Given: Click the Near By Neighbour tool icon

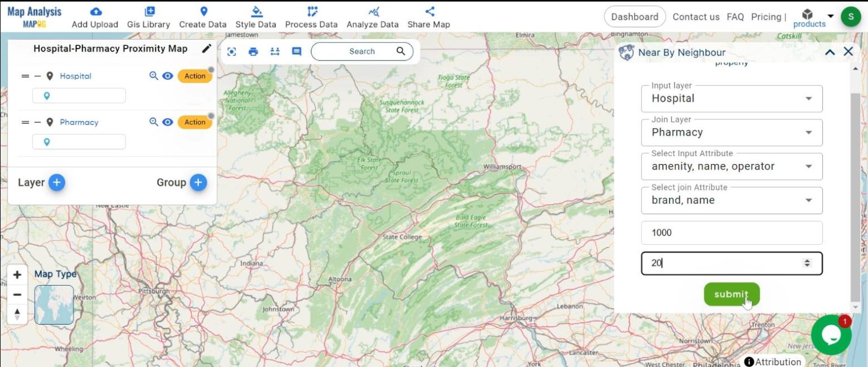Looking at the screenshot, I should click(626, 53).
